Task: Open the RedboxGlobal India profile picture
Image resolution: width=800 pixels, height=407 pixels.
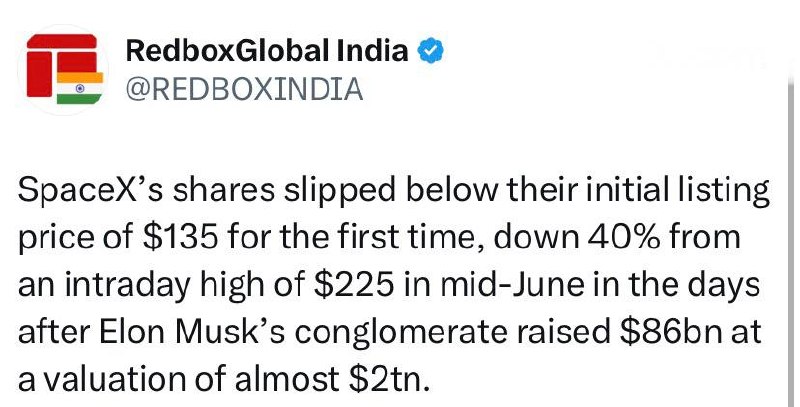Action: point(63,70)
